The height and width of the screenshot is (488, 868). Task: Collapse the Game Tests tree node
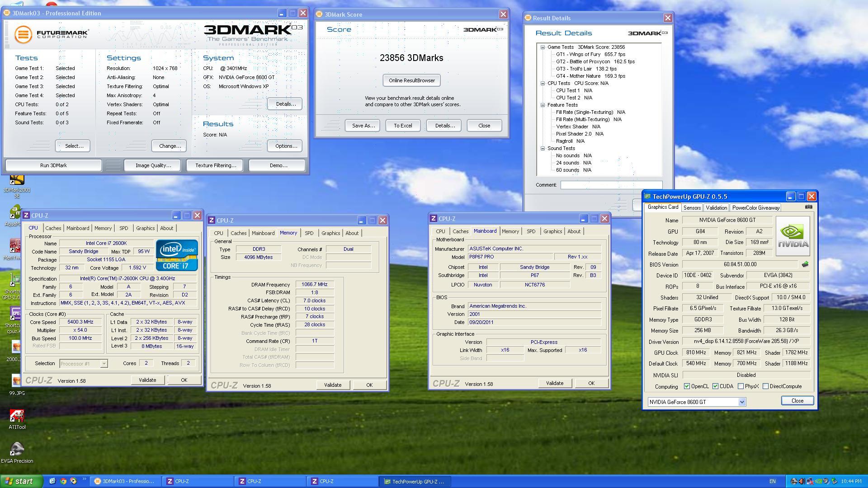(x=542, y=47)
